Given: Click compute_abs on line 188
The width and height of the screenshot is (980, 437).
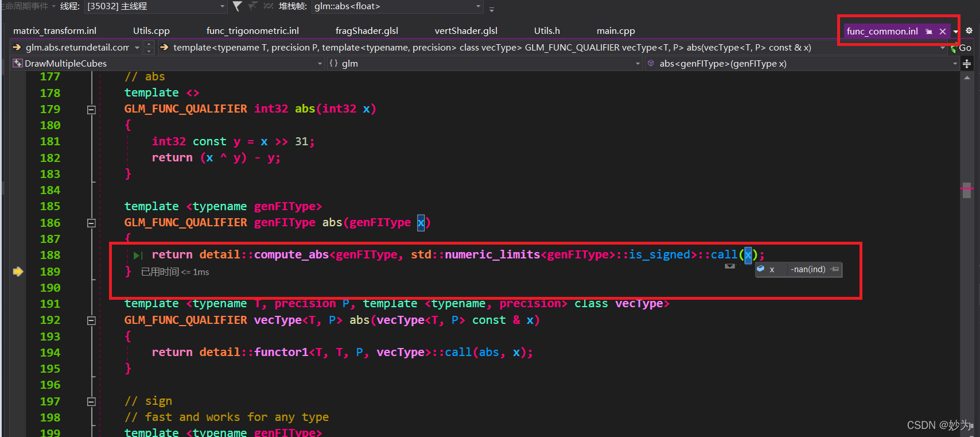Looking at the screenshot, I should coord(291,254).
